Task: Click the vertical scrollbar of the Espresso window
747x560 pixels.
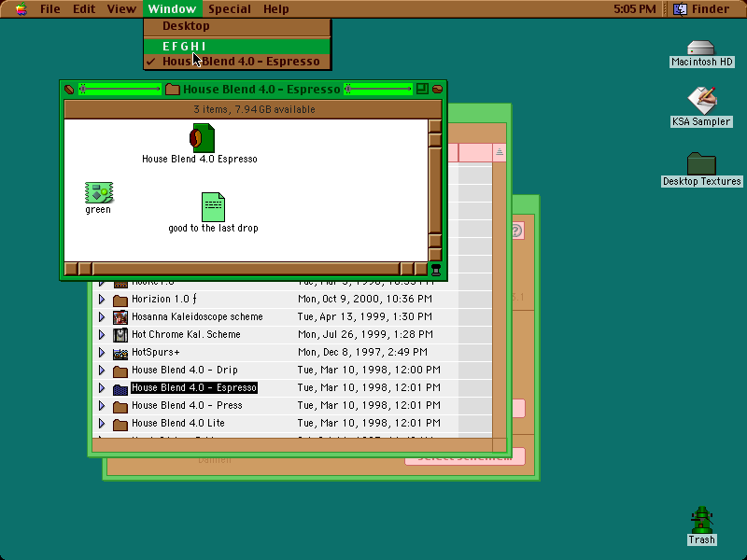Action: [x=435, y=189]
